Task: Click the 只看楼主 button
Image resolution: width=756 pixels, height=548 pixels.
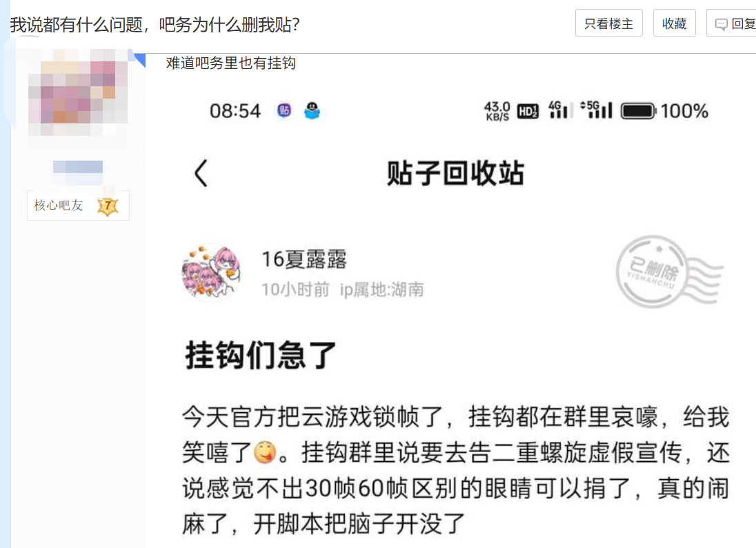Action: click(609, 23)
